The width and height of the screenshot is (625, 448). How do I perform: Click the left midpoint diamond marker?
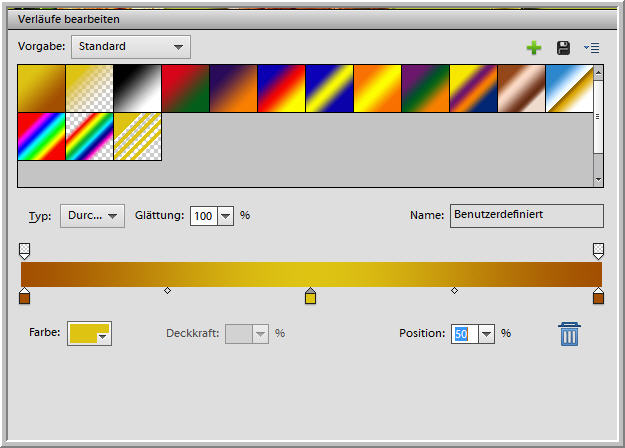point(167,291)
